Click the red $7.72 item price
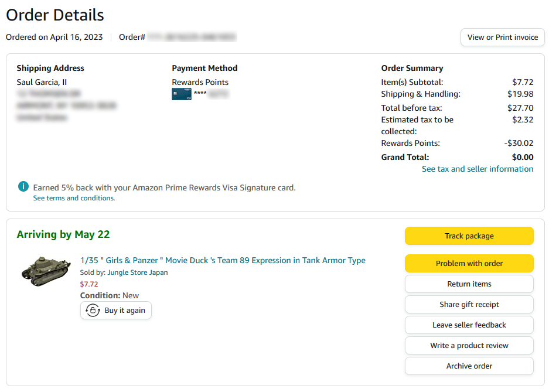The image size is (549, 392). pos(89,284)
